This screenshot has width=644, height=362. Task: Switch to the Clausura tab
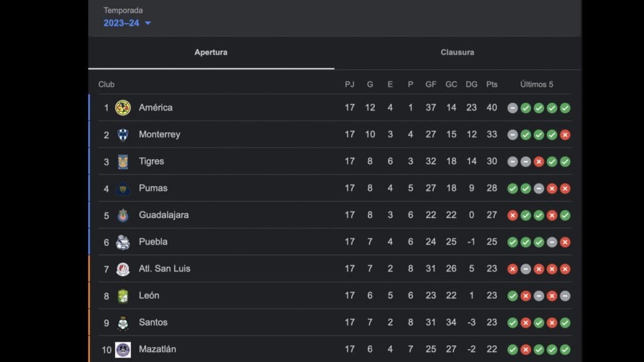click(457, 53)
